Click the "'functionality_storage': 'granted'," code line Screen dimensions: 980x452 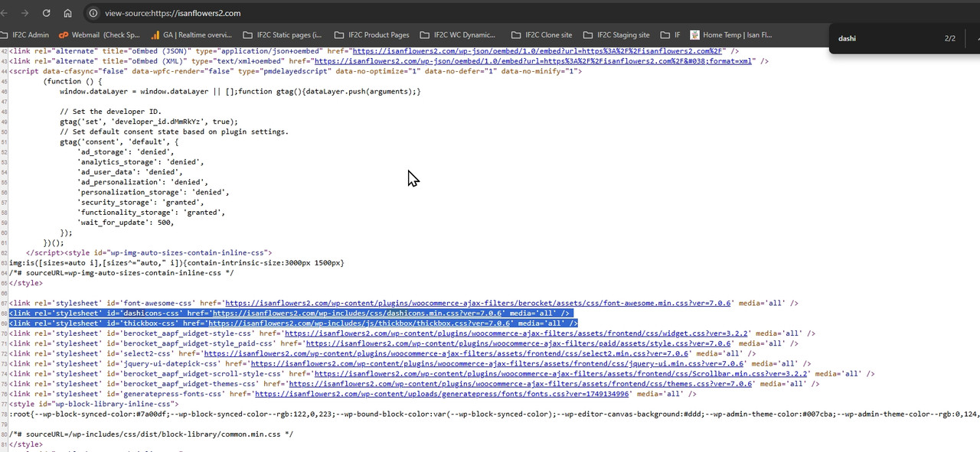151,213
